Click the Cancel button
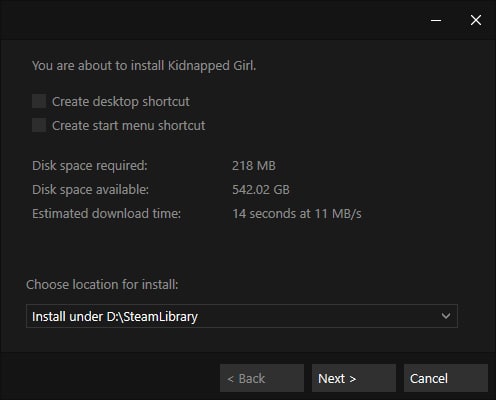This screenshot has width=496, height=400. click(446, 378)
